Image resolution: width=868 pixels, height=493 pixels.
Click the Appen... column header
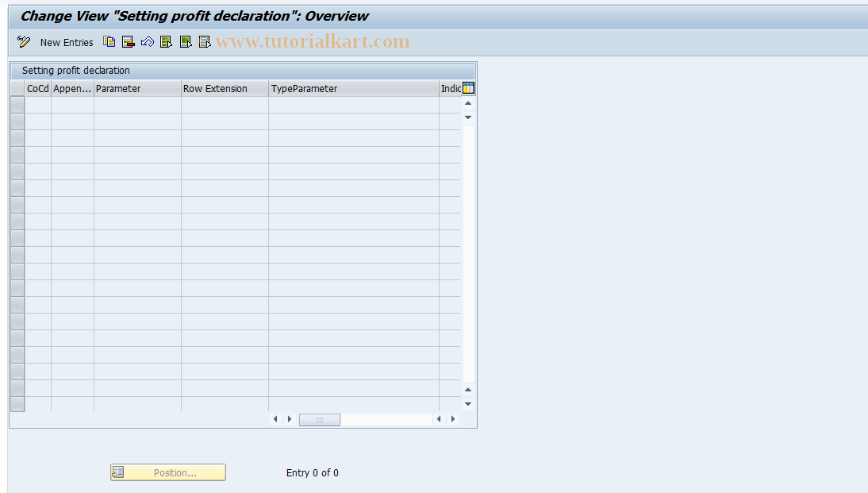72,89
